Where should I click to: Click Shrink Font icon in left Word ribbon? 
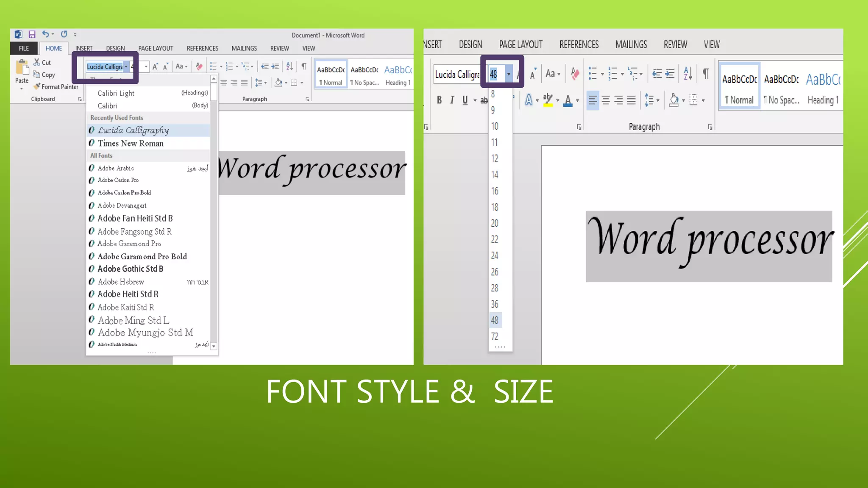coord(166,67)
